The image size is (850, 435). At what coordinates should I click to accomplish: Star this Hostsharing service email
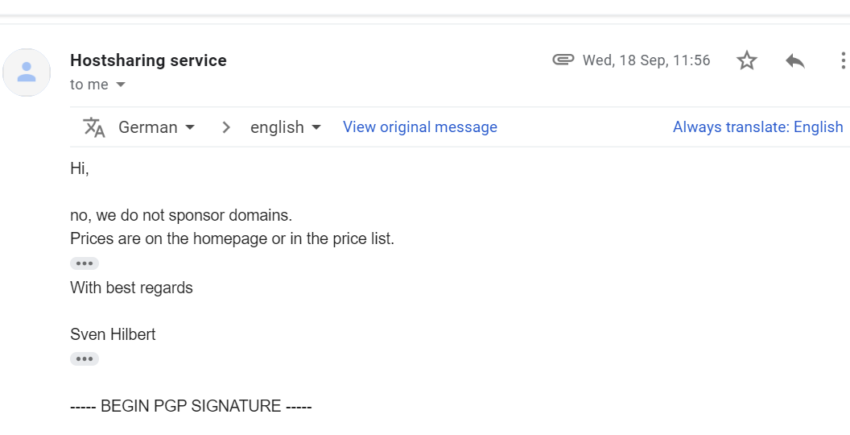(746, 60)
